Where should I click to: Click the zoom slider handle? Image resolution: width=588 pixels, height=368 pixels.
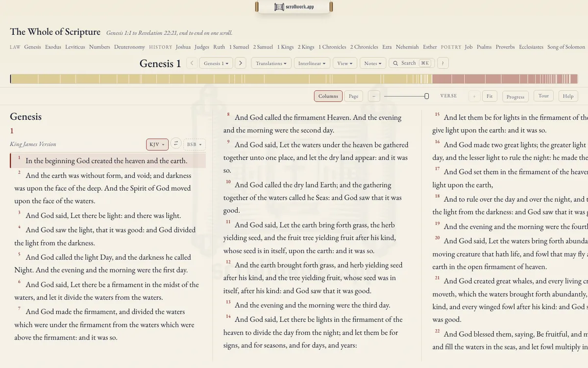(x=427, y=96)
